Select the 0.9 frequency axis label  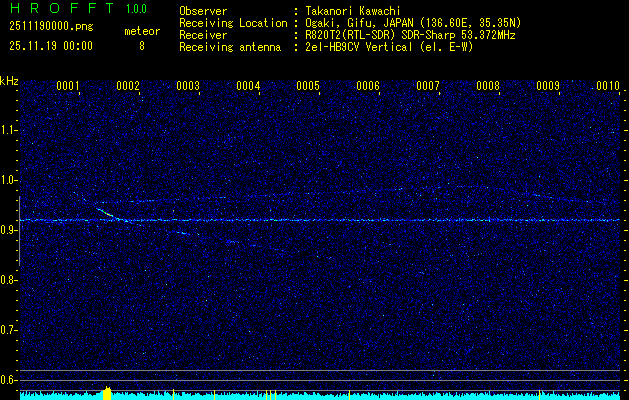point(9,230)
